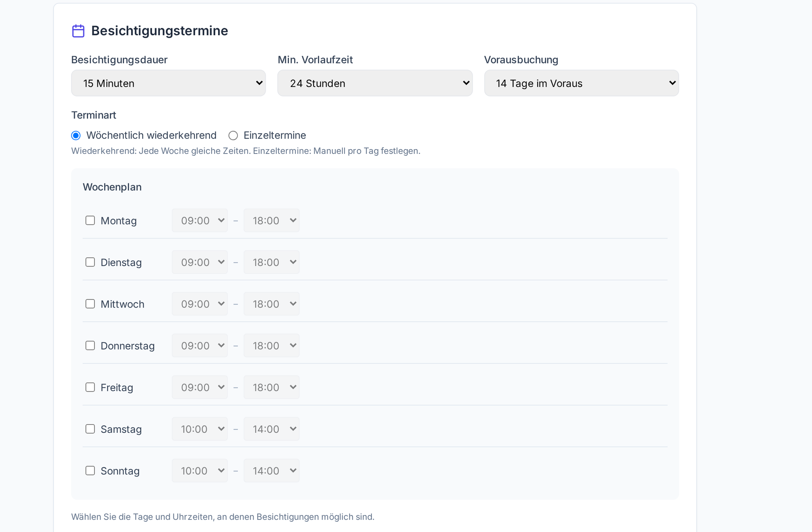Open Mittwoch start time dropdown
The height and width of the screenshot is (532, 812).
pos(200,304)
